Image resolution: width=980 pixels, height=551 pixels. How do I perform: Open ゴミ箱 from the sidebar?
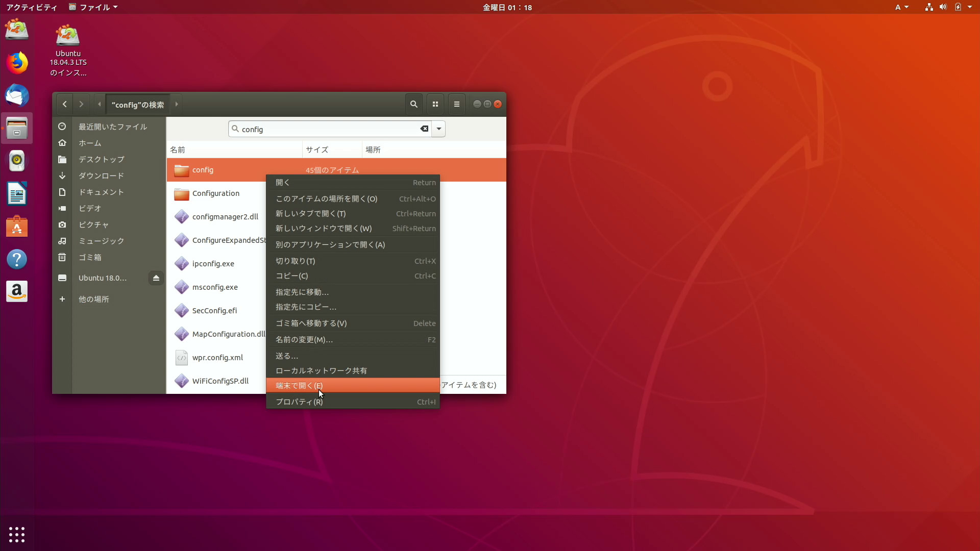coord(91,258)
